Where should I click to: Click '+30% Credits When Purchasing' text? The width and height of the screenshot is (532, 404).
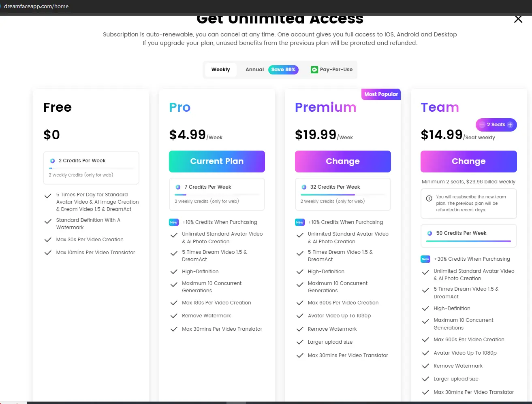[472, 259]
